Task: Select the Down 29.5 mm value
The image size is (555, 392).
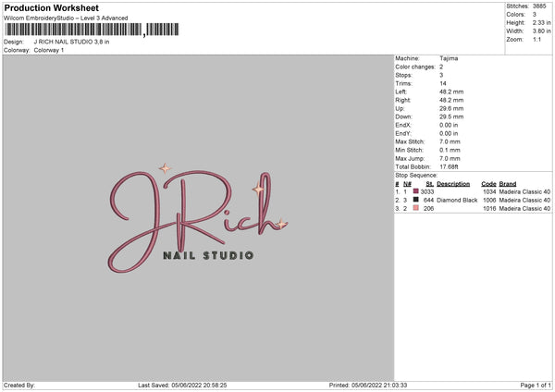Action: (x=451, y=116)
